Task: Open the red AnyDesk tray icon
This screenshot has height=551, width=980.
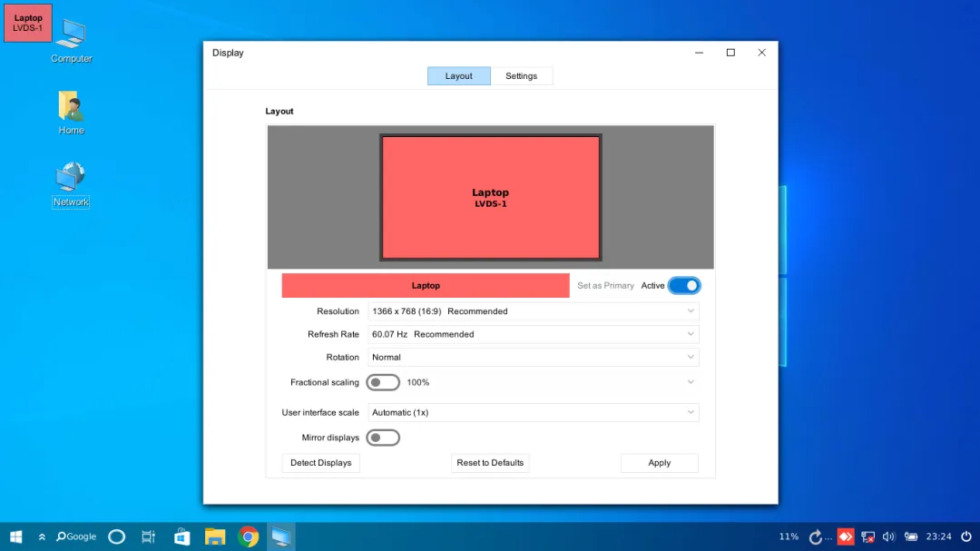Action: coord(846,536)
